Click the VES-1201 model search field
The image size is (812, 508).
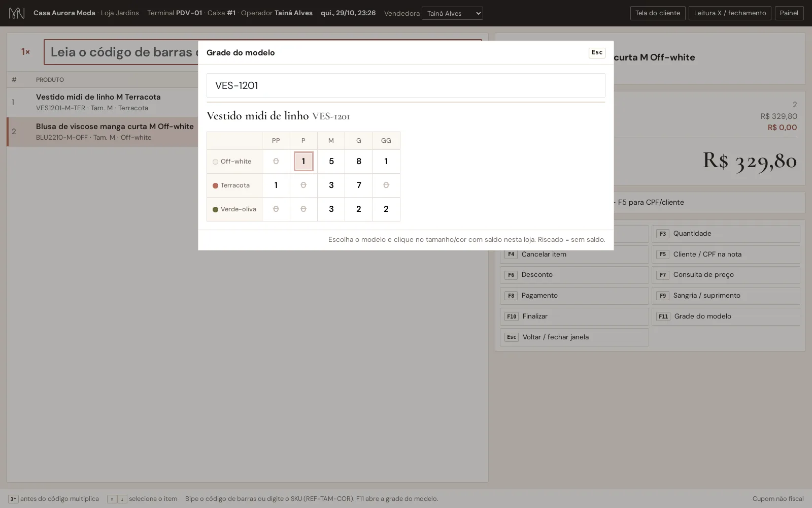405,85
